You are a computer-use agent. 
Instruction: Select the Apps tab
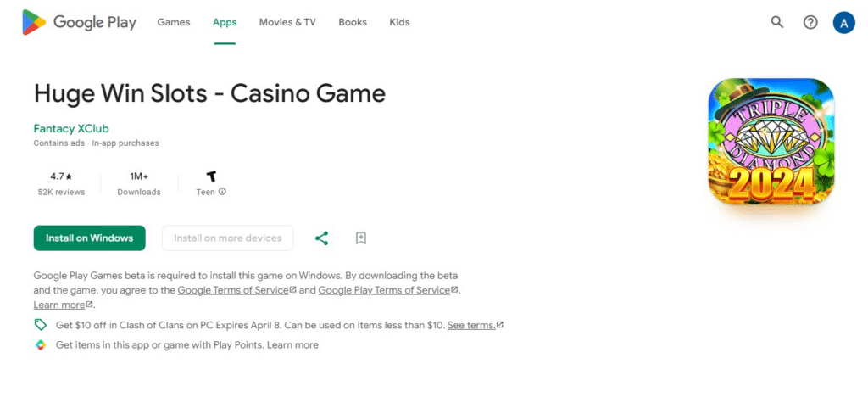224,22
